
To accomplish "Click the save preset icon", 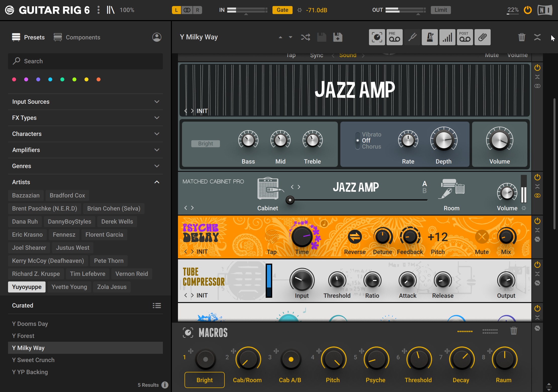I will (x=321, y=37).
